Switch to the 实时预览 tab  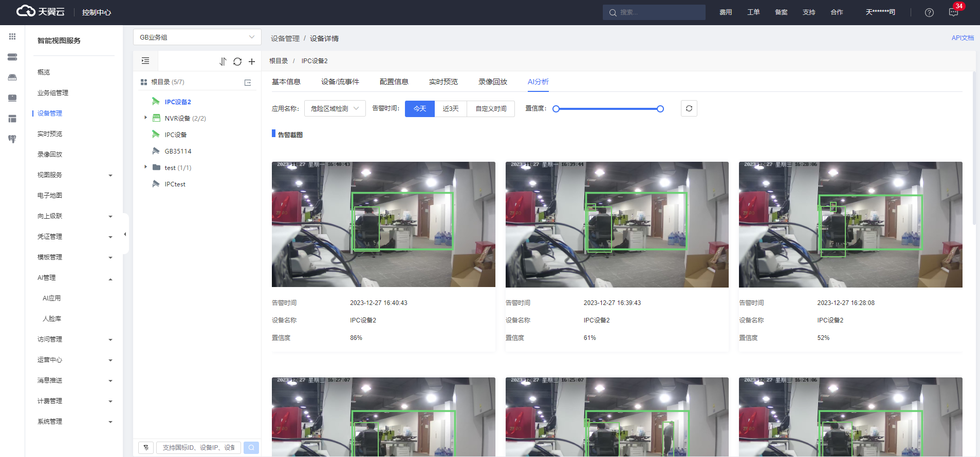click(x=443, y=82)
